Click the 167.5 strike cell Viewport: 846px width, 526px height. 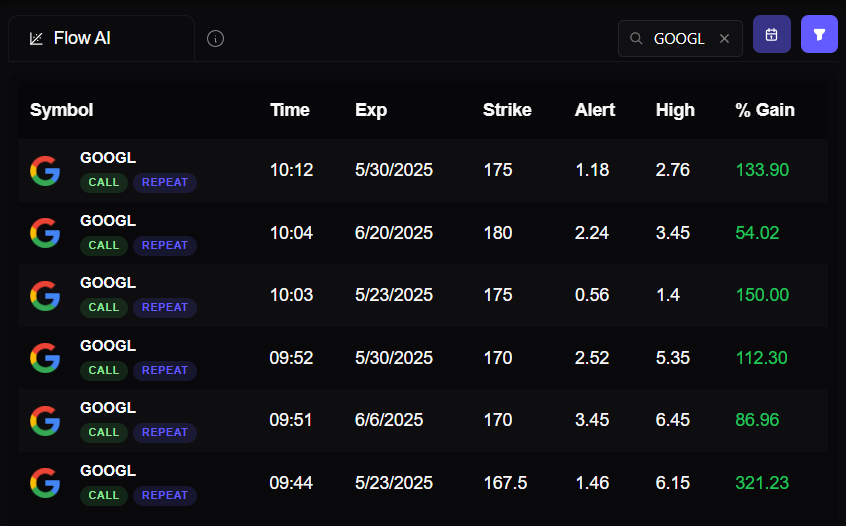[x=506, y=483]
